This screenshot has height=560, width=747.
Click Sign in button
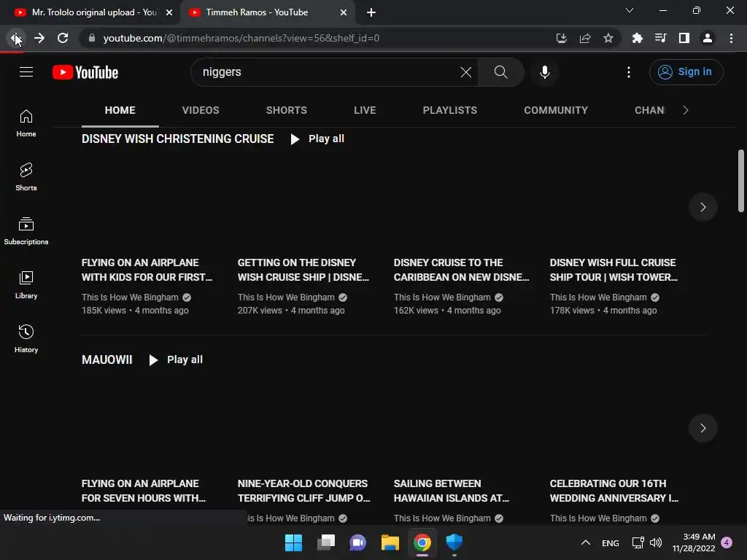click(x=686, y=72)
